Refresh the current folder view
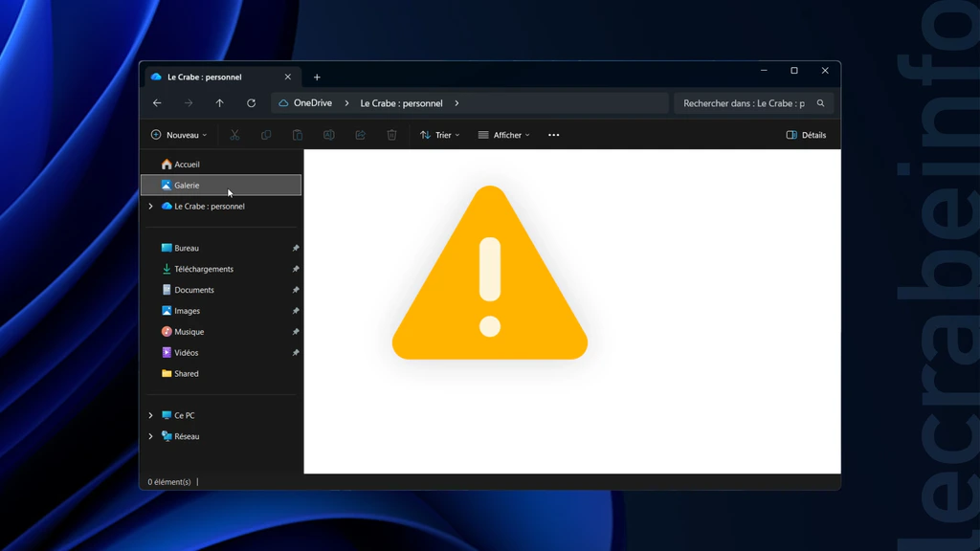 pos(251,103)
